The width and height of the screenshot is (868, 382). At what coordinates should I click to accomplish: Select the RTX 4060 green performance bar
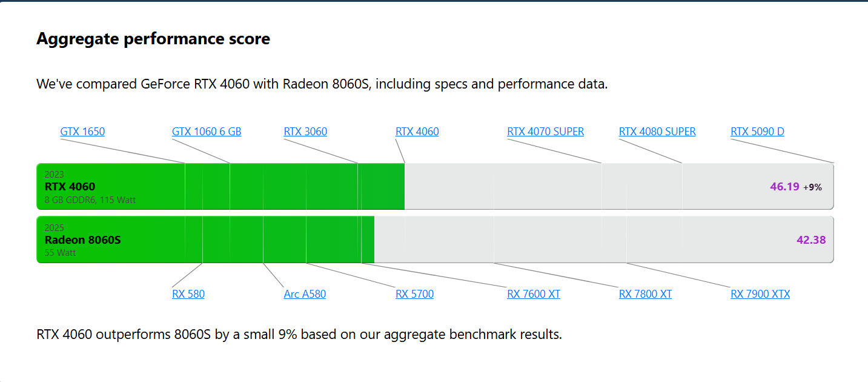[x=220, y=186]
